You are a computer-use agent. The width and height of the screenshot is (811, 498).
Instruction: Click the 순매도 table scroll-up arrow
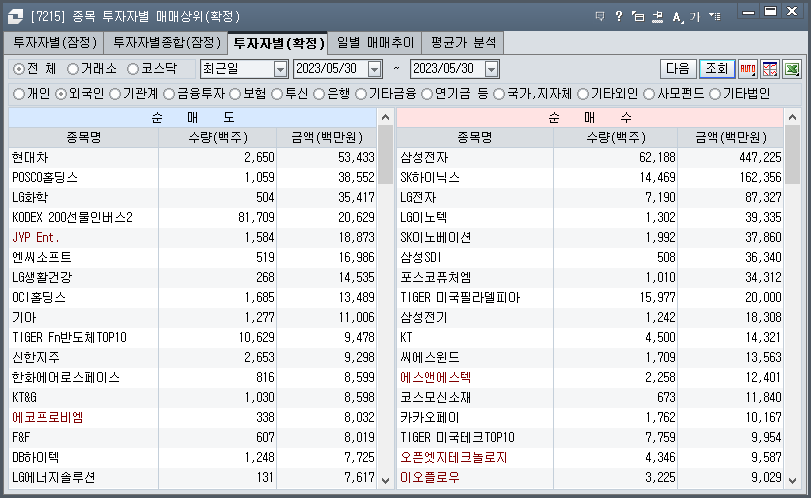tap(385, 117)
